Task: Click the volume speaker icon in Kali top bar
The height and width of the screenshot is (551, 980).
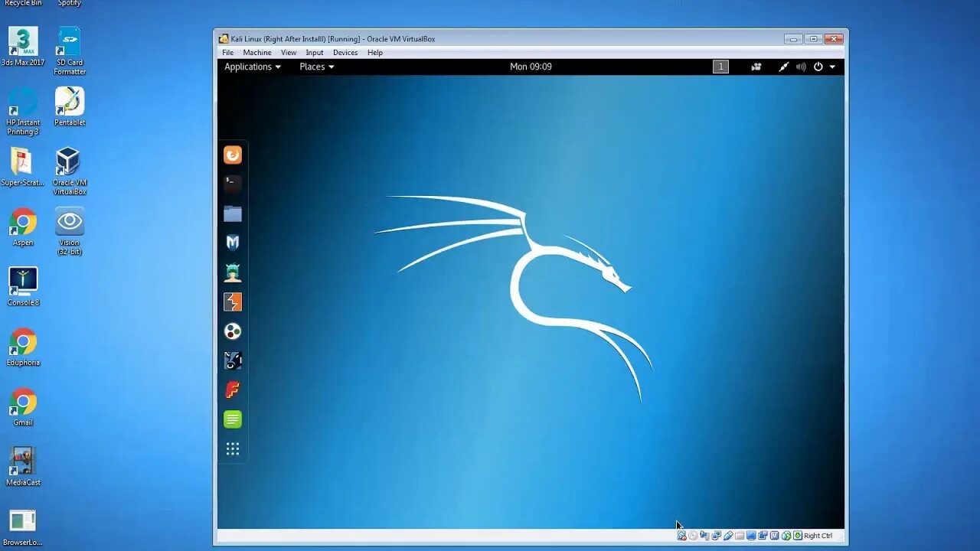Action: 801,67
